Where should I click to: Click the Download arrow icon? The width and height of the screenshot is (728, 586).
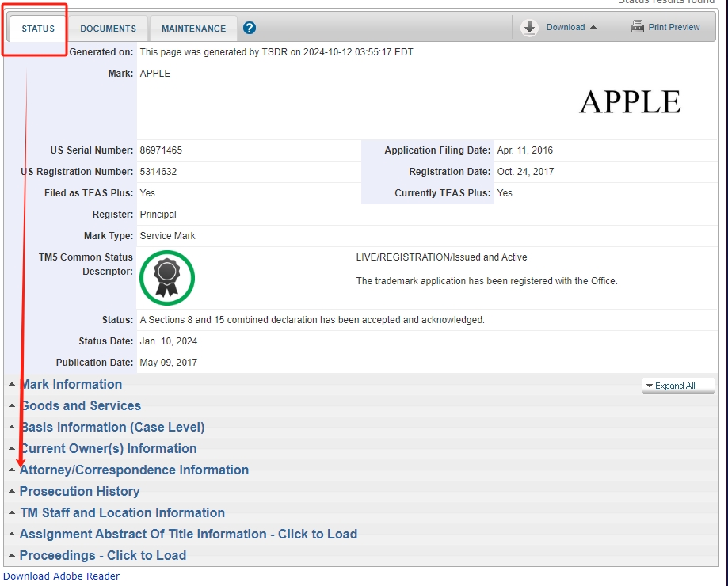coord(529,28)
